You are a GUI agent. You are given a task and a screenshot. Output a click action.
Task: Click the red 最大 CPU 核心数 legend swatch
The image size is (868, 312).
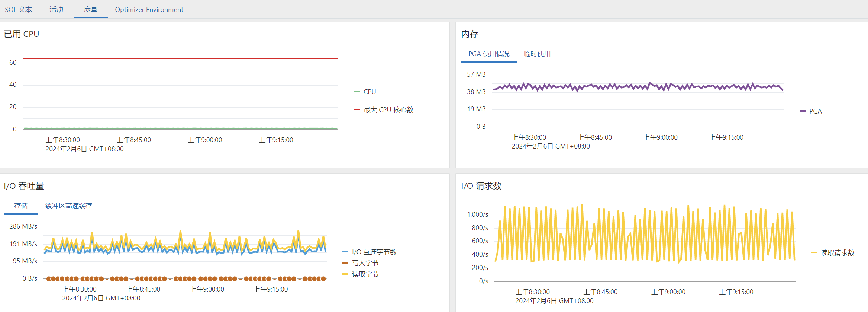click(x=357, y=110)
